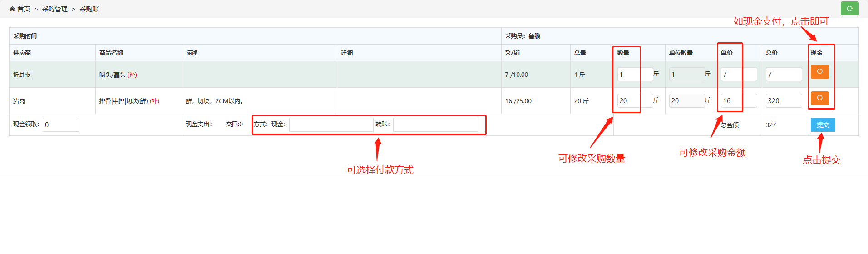Image resolution: width=868 pixels, height=254 pixels.
Task: Focus the 现金领取 input field
Action: tap(61, 125)
